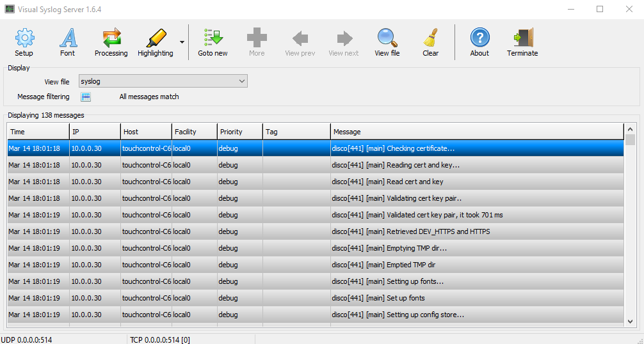The height and width of the screenshot is (344, 644).
Task: Sort by the IP column header
Action: coord(95,132)
